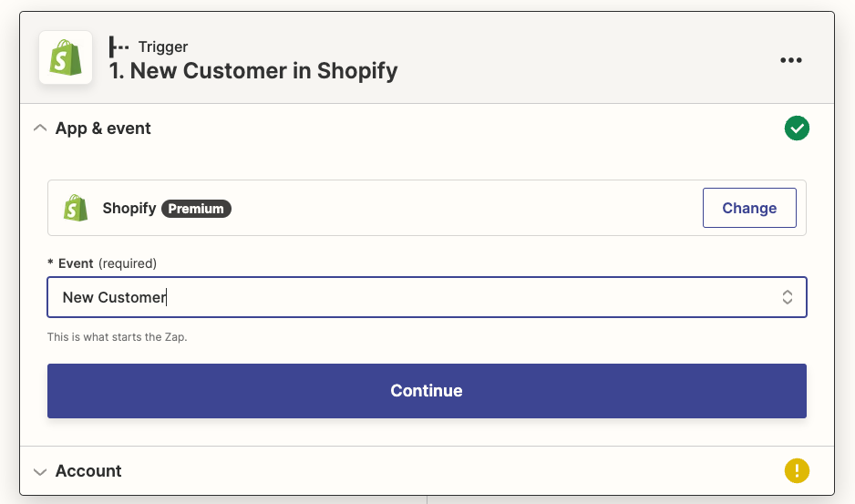Click the yellow warning icon beside Account

pos(797,471)
